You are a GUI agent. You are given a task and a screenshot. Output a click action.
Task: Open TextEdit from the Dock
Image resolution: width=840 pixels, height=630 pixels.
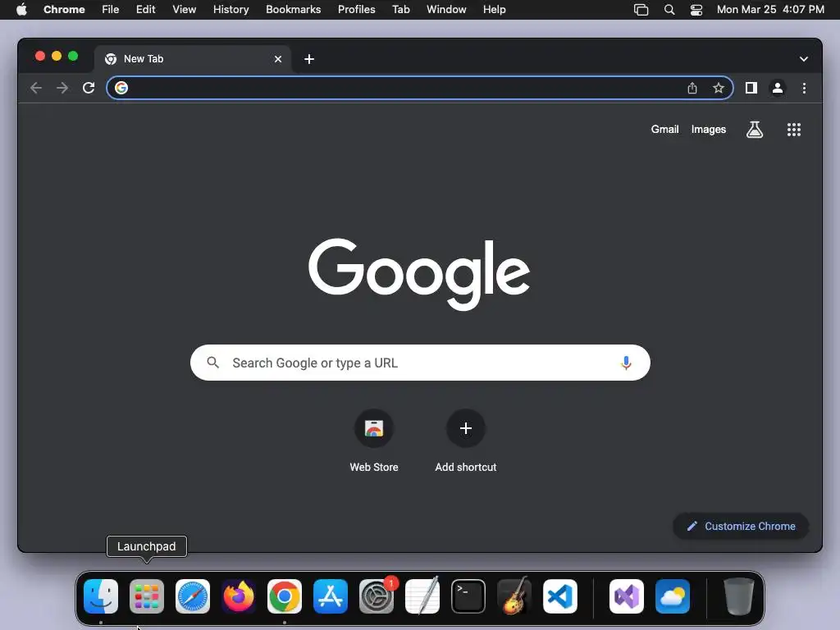click(x=422, y=596)
